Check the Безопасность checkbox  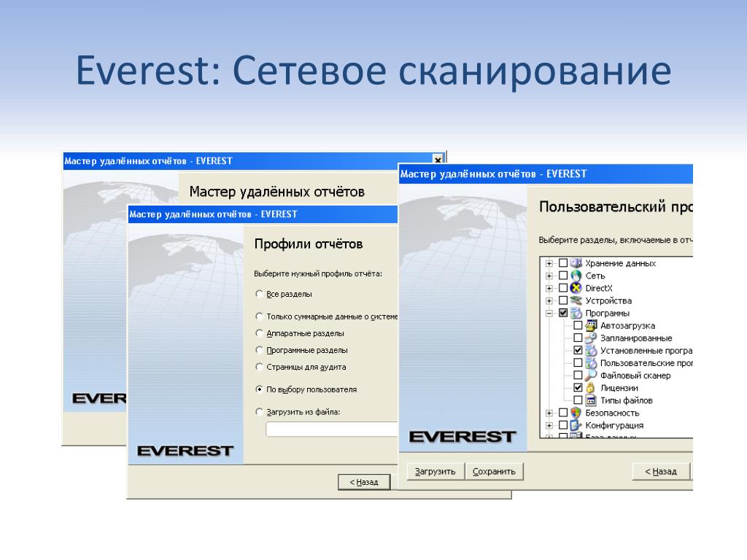point(563,413)
